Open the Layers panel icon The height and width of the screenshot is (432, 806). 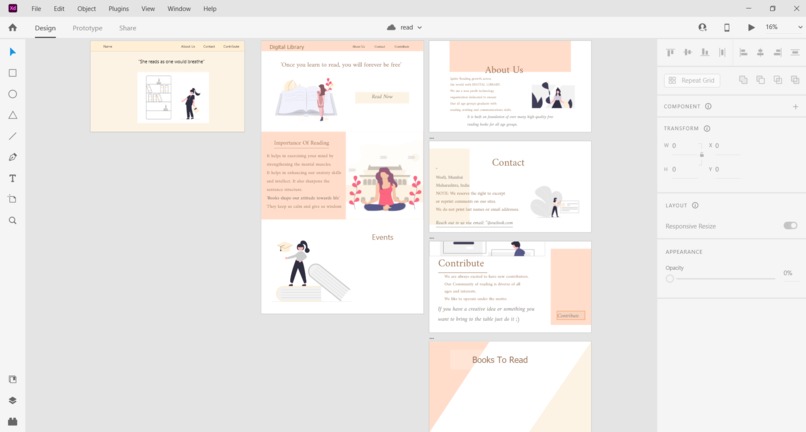[13, 401]
